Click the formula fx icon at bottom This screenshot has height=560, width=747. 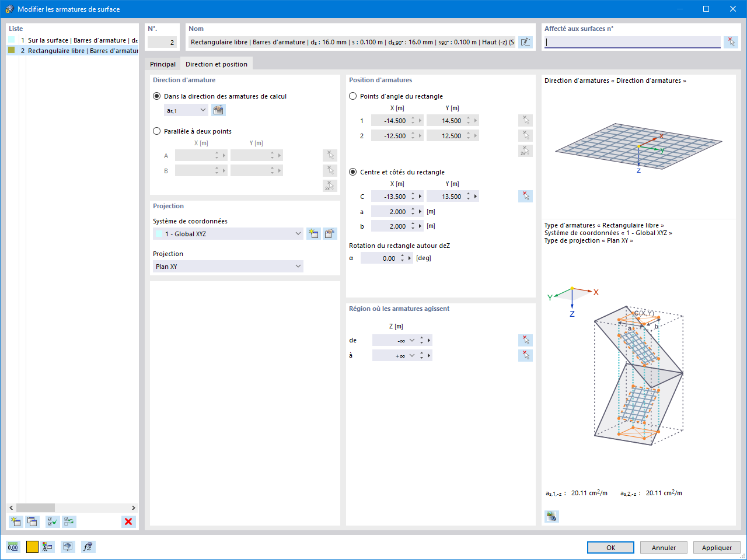pyautogui.click(x=88, y=547)
